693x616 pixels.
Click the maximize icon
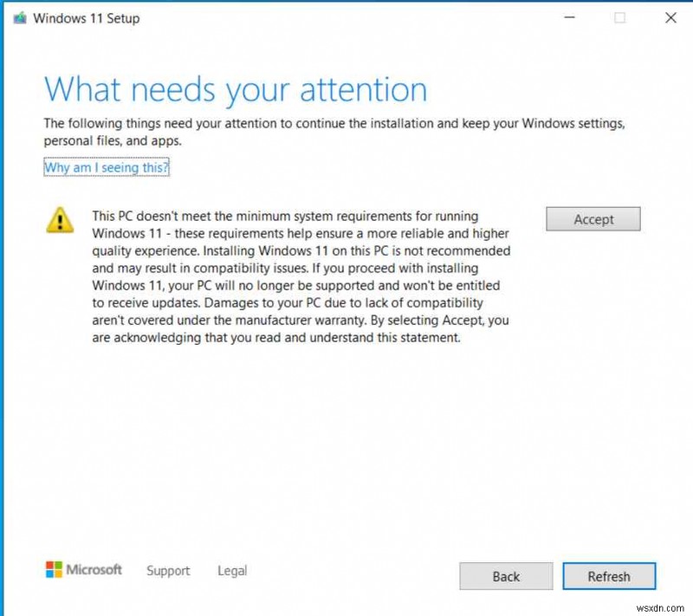click(618, 17)
